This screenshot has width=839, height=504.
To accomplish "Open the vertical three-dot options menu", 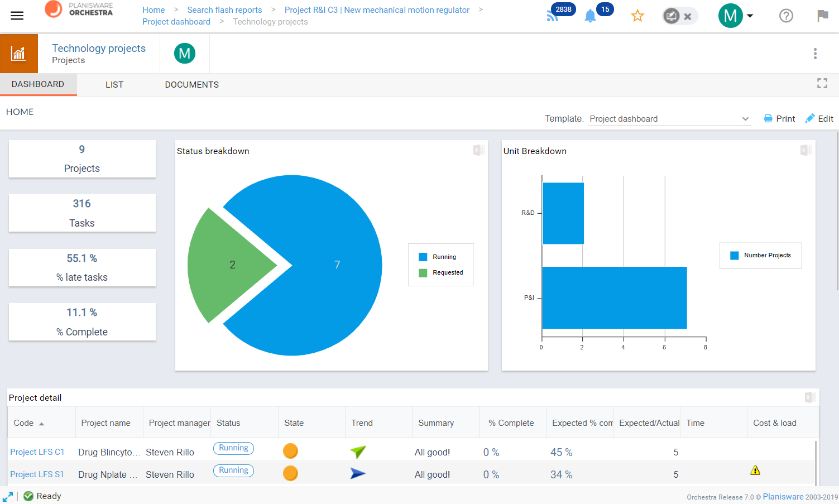I will [815, 54].
